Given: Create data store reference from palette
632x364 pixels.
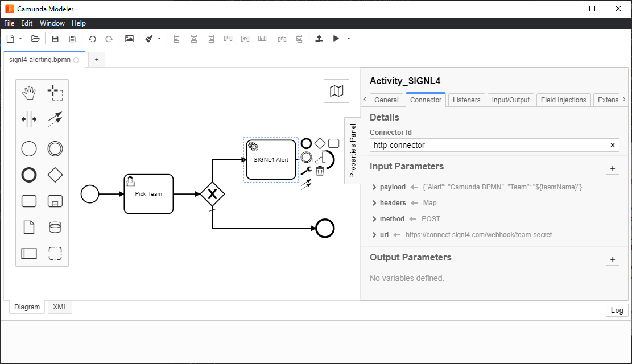Looking at the screenshot, I should coord(55,227).
